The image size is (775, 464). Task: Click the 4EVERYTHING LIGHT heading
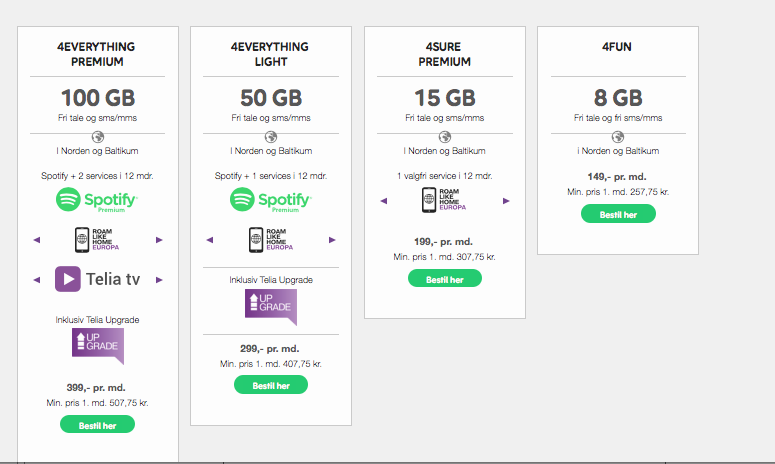click(x=270, y=54)
